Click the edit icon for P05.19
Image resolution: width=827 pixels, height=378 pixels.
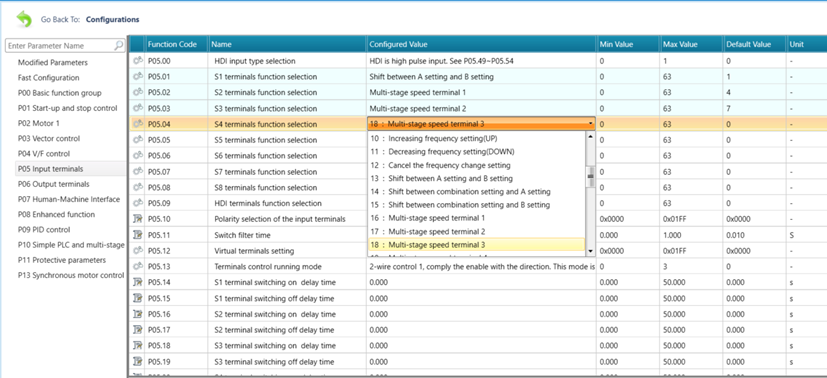[138, 362]
